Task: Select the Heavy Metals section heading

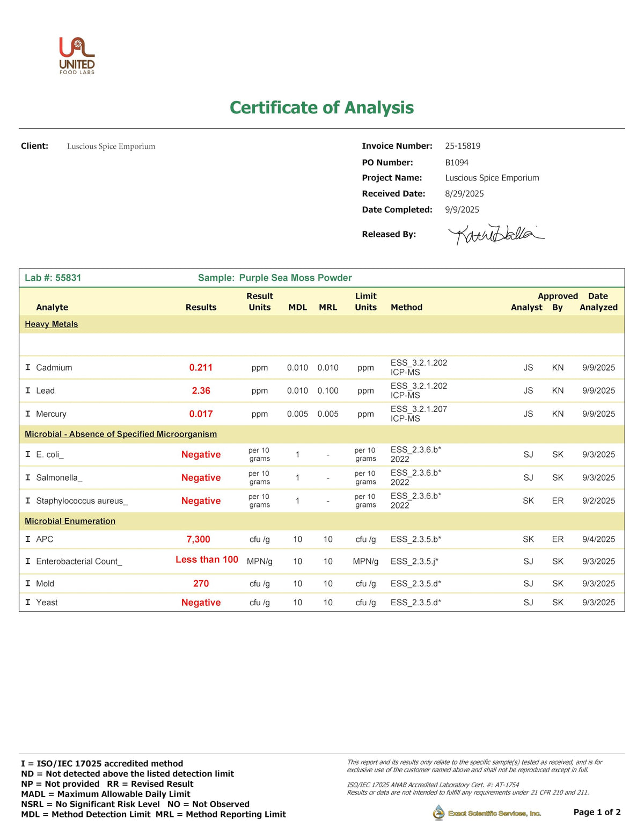Action: coord(52,324)
